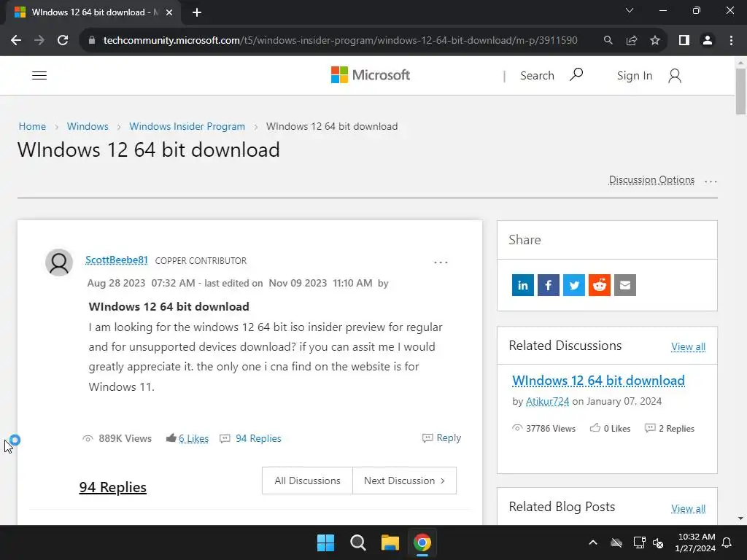747x560 pixels.
Task: Toggle the browser side panel
Action: pos(684,40)
